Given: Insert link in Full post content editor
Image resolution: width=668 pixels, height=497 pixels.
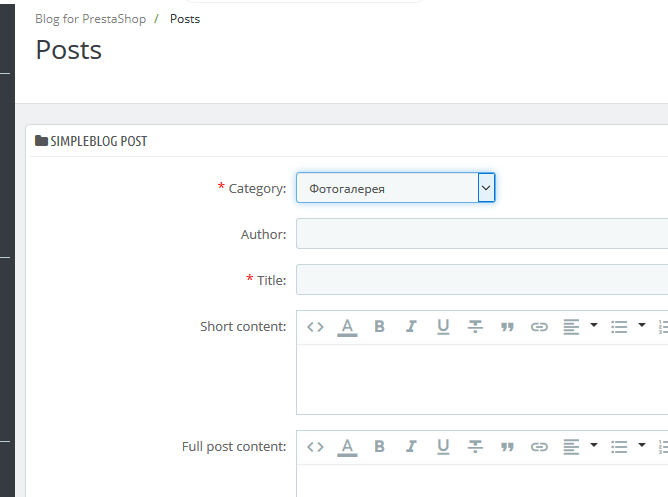Looking at the screenshot, I should [539, 446].
